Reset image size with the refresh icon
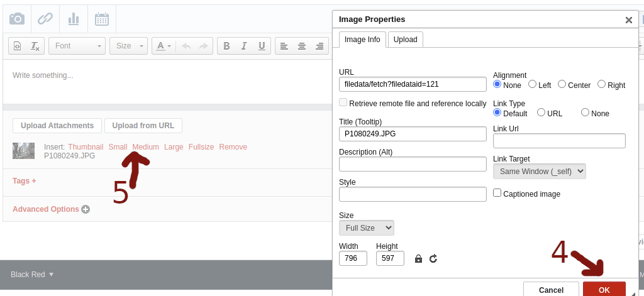Image resolution: width=644 pixels, height=296 pixels. (433, 258)
